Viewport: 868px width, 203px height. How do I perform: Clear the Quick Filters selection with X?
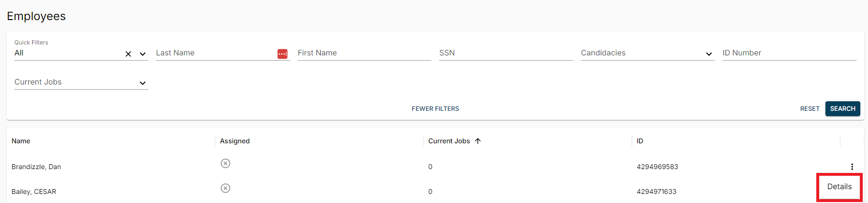128,54
